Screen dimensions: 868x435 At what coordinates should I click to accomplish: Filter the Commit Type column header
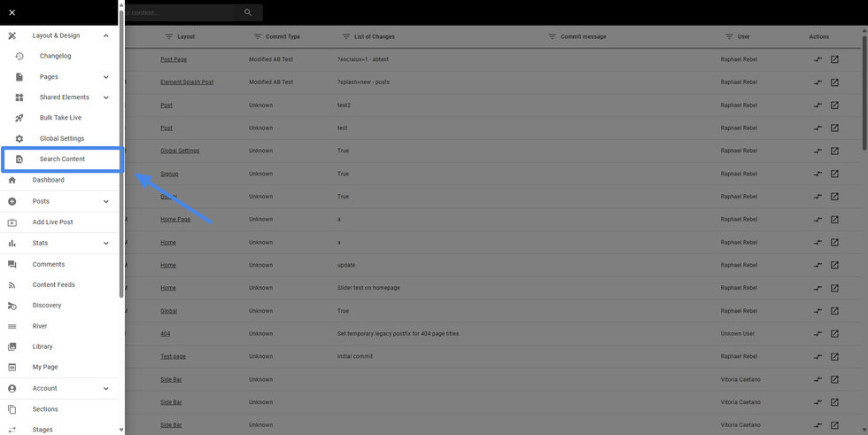tap(258, 36)
